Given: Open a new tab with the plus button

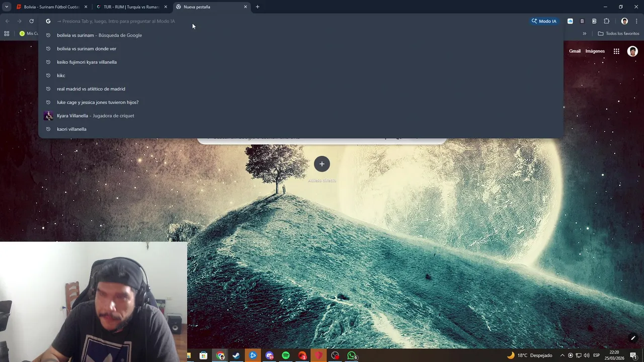Looking at the screenshot, I should pos(258,7).
